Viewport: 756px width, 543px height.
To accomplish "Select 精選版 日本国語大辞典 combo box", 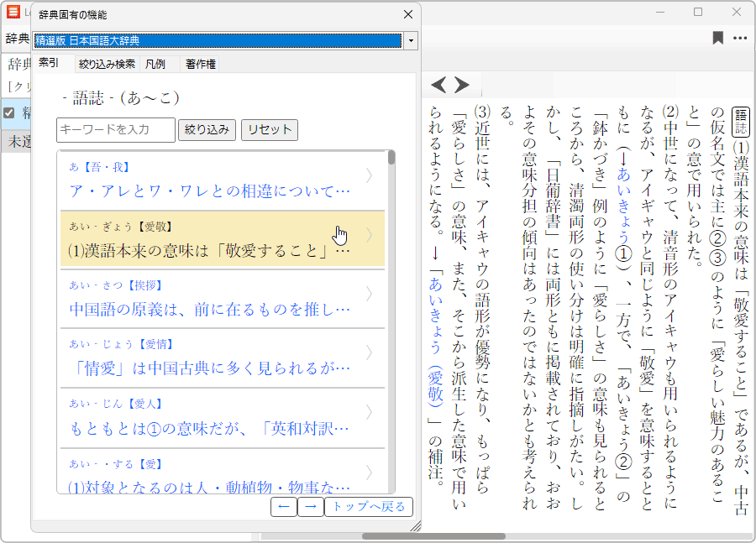I will click(218, 40).
